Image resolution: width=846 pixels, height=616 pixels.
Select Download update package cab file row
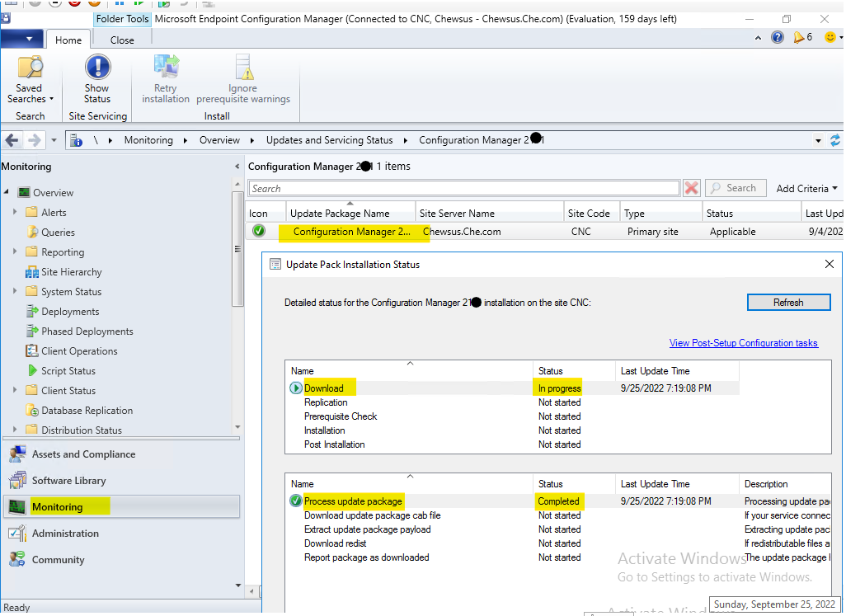click(x=558, y=515)
